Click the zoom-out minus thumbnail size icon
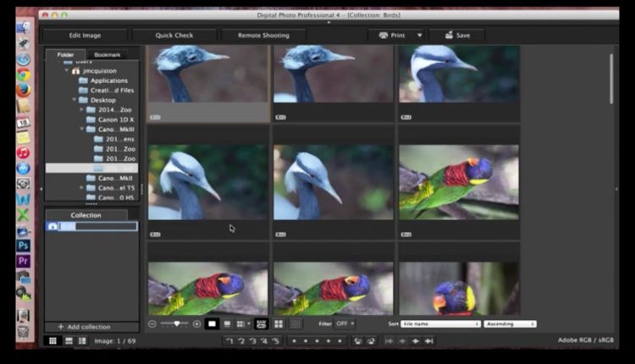 pyautogui.click(x=152, y=324)
